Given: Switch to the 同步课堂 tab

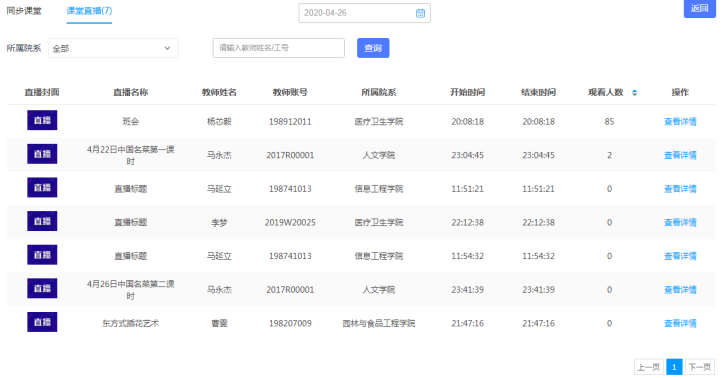Looking at the screenshot, I should click(x=24, y=11).
